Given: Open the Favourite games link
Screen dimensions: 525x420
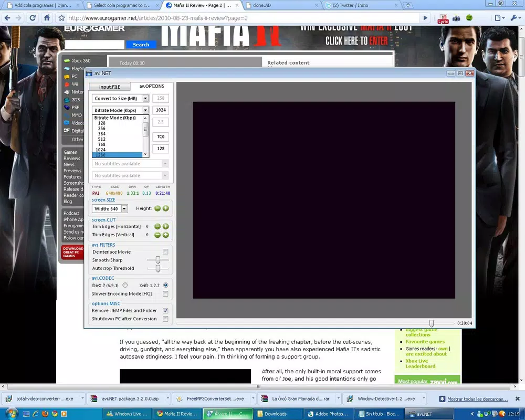Looking at the screenshot, I should [x=425, y=342].
